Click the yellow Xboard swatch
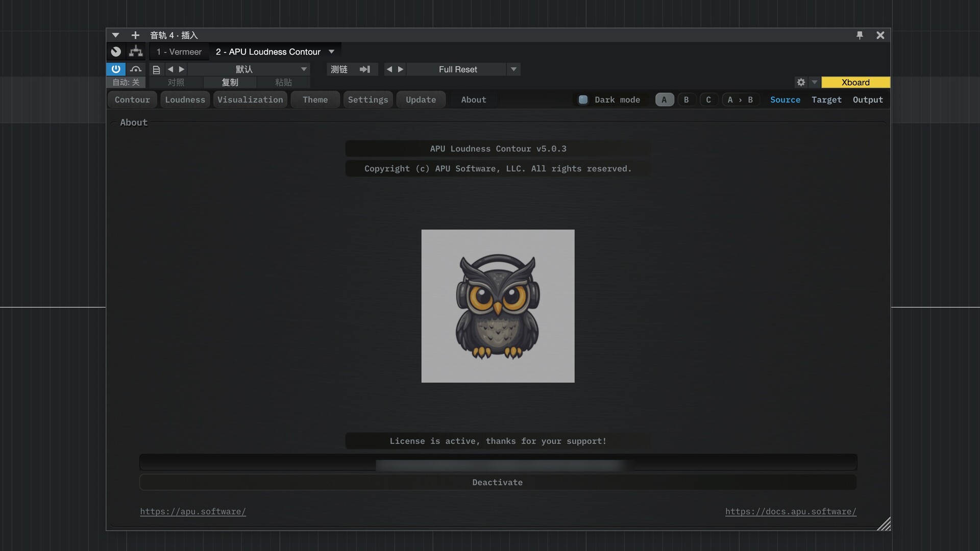The image size is (980, 551). pyautogui.click(x=855, y=82)
